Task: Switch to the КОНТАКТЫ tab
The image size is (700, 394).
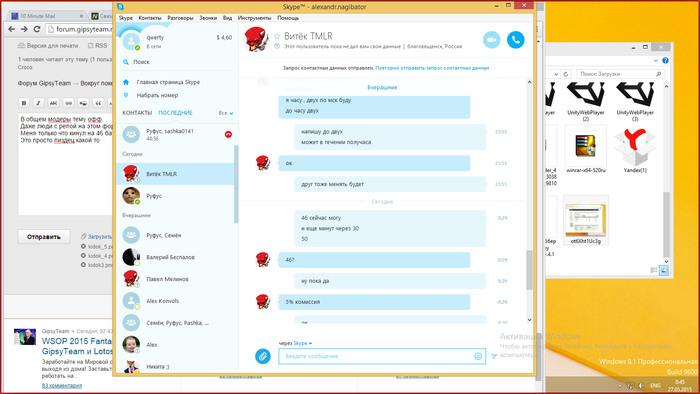Action: [137, 113]
